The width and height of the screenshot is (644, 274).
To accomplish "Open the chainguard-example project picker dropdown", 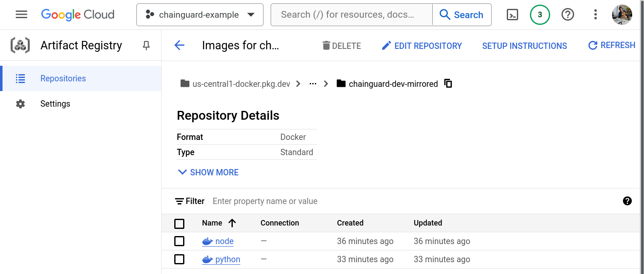I will point(200,14).
